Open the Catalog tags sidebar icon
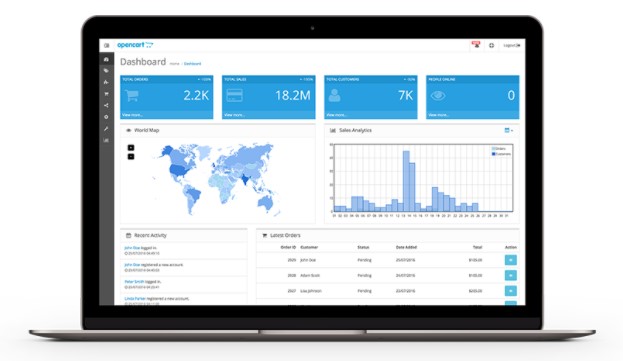Viewport: 623px width, 361px height. (106, 71)
